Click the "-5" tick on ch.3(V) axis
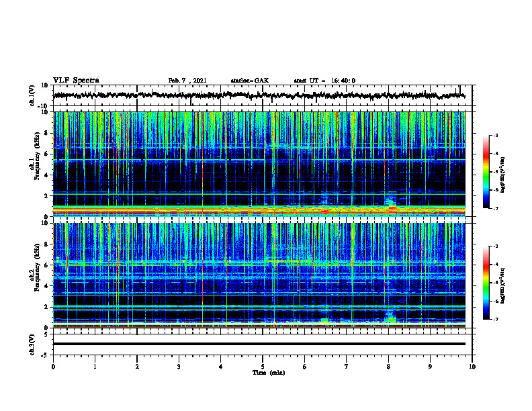Image resolution: width=532 pixels, height=411 pixels. point(45,355)
